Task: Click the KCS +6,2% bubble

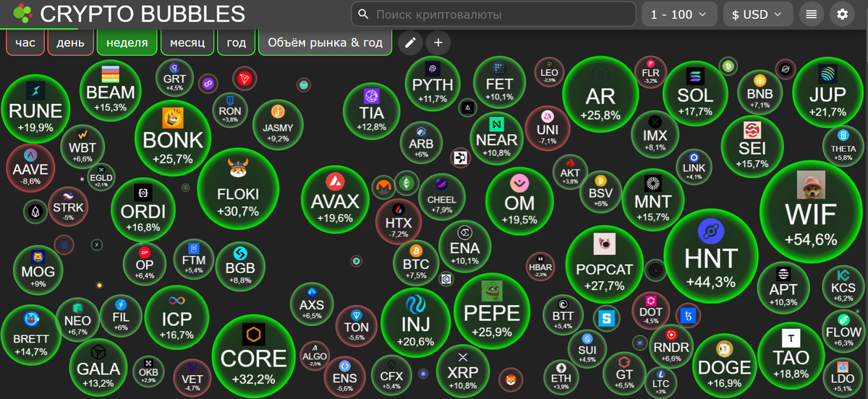Action: pyautogui.click(x=843, y=288)
